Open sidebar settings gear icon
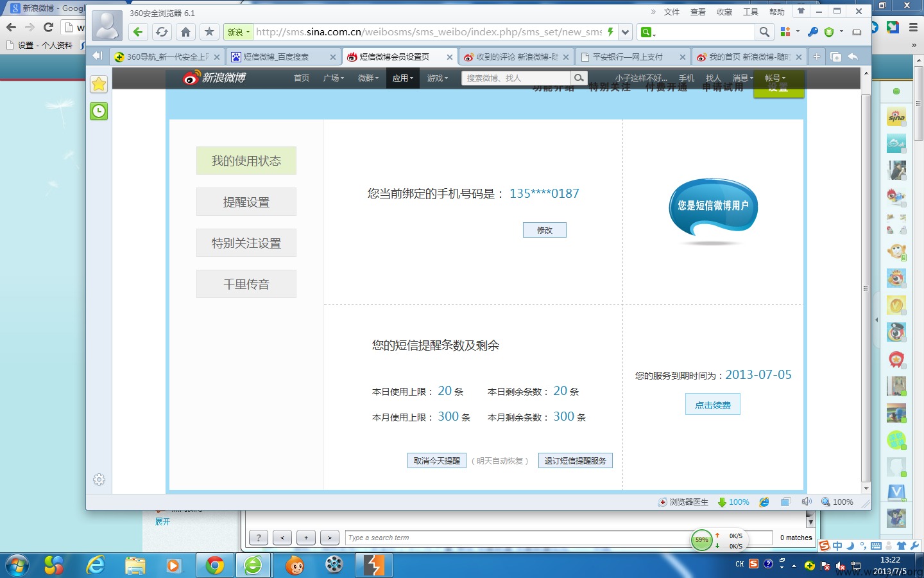Screen dimensions: 924x578 point(99,479)
